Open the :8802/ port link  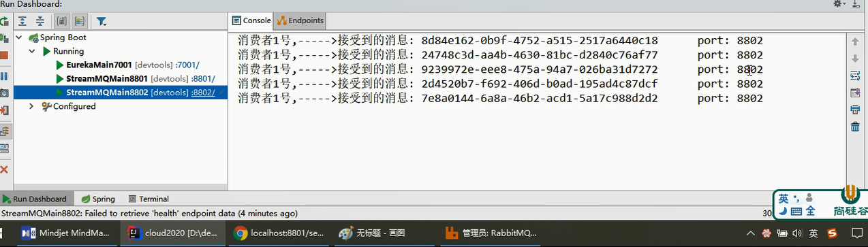203,93
